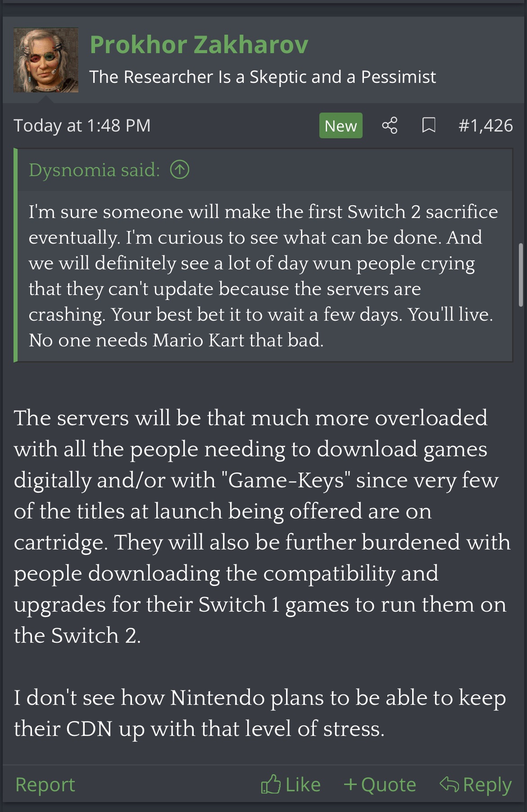The width and height of the screenshot is (527, 812).
Task: Open post number #1,426 permalink
Action: 486,125
